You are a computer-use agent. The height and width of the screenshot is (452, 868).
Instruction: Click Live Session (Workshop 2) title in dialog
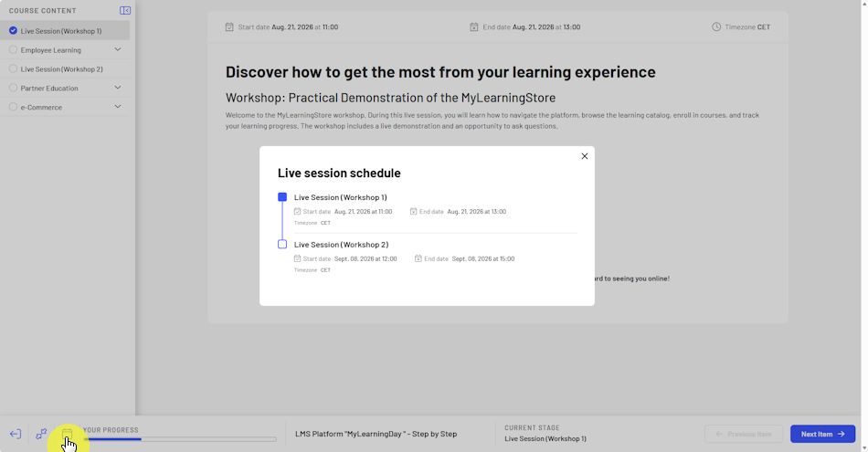click(341, 244)
